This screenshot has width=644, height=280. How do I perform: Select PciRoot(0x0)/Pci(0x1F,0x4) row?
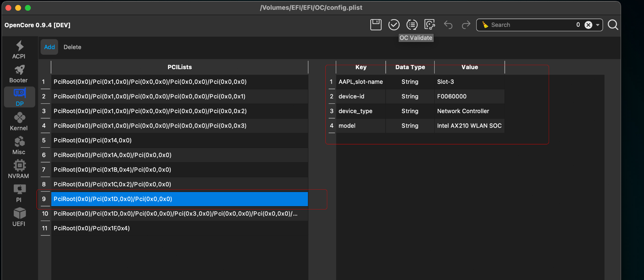tap(179, 228)
